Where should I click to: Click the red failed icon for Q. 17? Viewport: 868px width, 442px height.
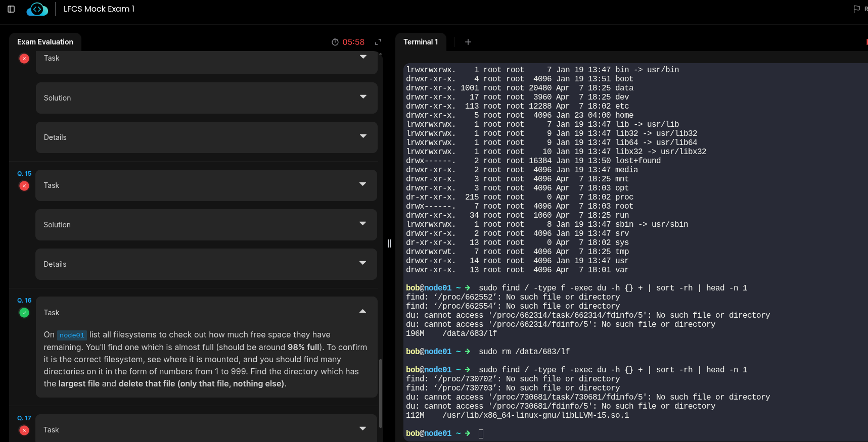tap(24, 430)
